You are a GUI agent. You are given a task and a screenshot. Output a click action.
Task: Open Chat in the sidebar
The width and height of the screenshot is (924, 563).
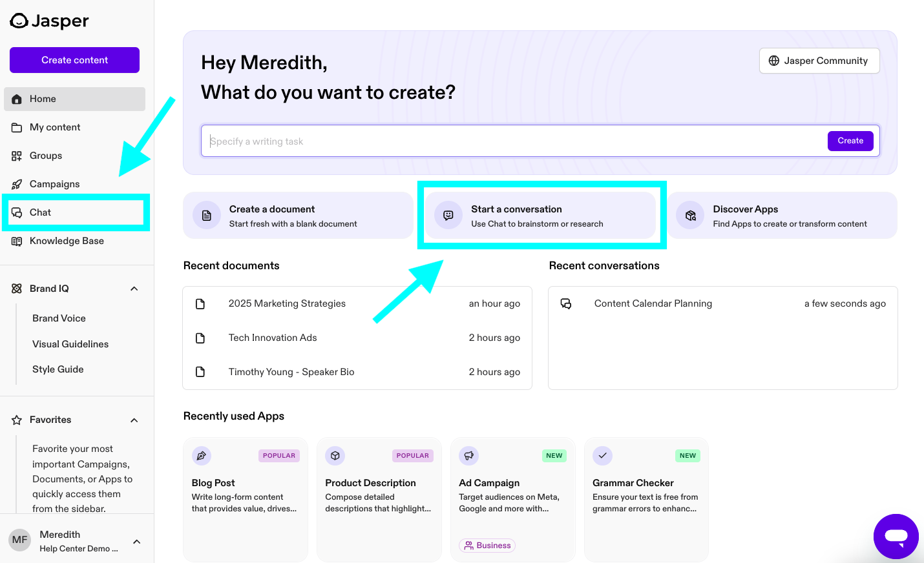click(x=40, y=212)
